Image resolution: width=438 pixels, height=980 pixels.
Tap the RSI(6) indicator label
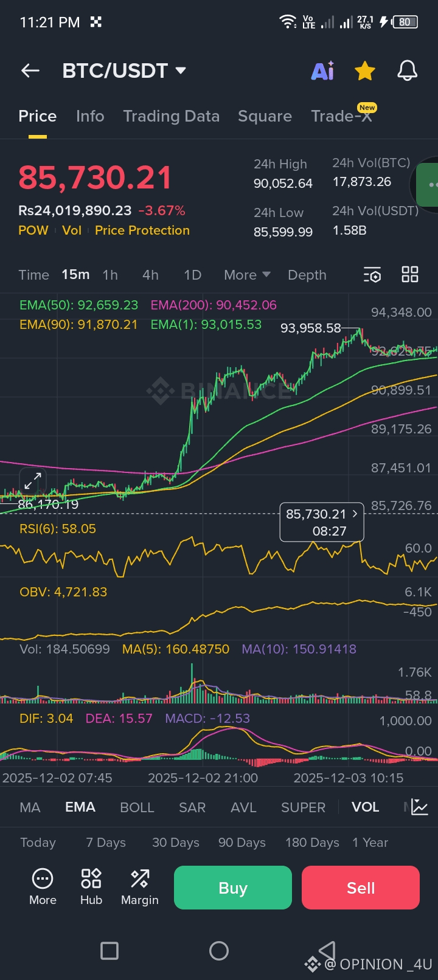tap(58, 528)
